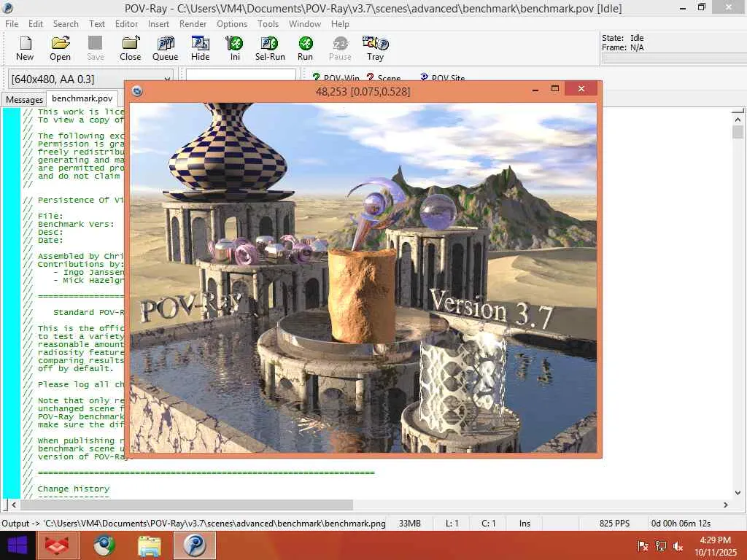Launch the browser globe taskbar icon
The width and height of the screenshot is (747, 560).
(104, 545)
